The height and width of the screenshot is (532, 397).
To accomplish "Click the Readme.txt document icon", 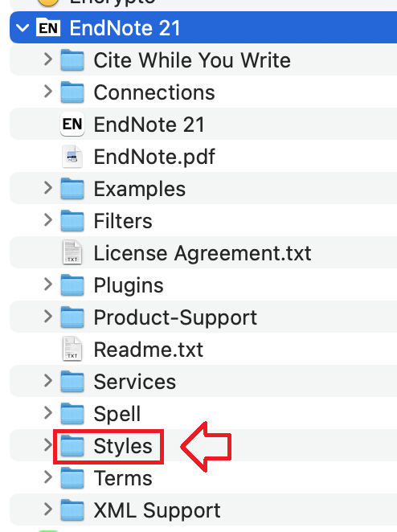I will [x=72, y=349].
